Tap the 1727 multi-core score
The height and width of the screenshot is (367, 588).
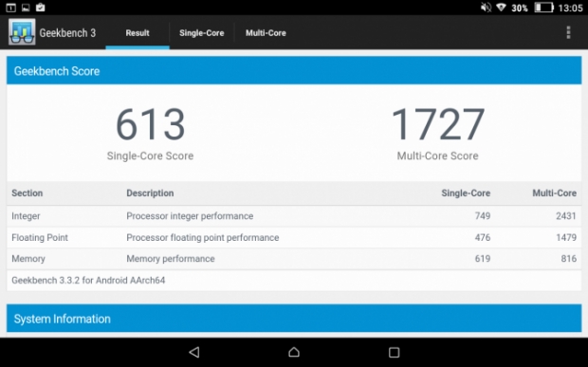[x=438, y=124]
